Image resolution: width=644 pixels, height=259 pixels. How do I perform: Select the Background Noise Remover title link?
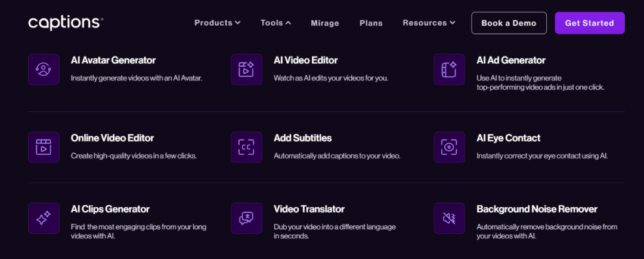(537, 209)
